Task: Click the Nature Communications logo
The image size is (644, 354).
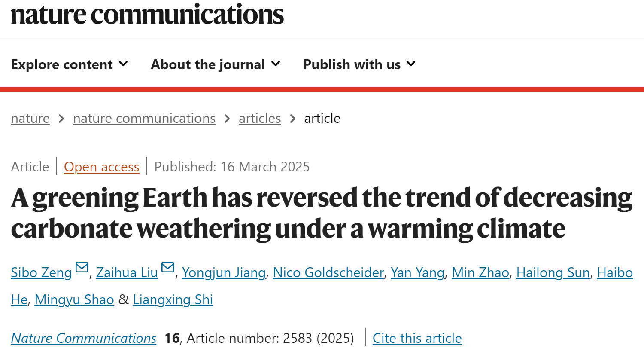Action: tap(147, 15)
